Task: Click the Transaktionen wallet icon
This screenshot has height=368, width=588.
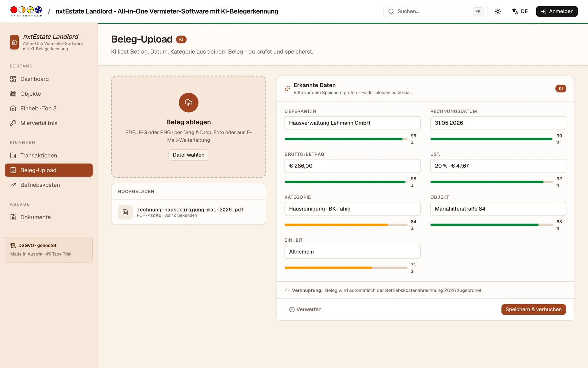Action: point(13,155)
